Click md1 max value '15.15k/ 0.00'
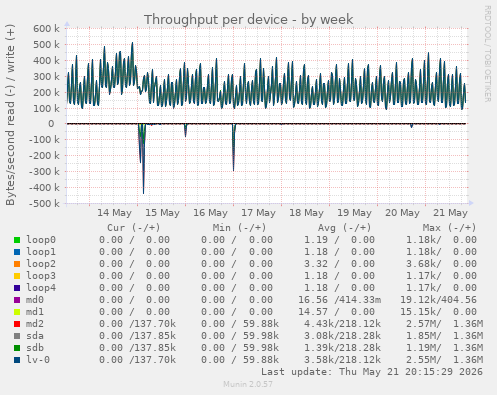 click(x=438, y=312)
